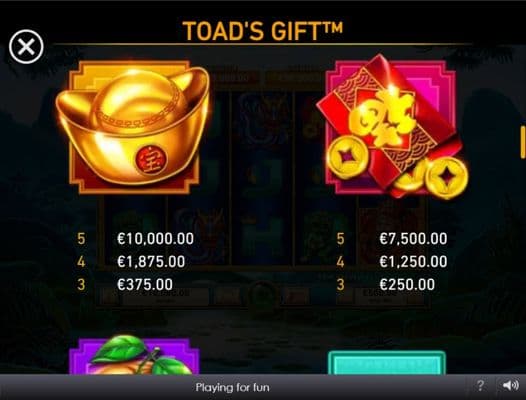
Task: Click the €10,000.00 payout for five ingots
Action: pyautogui.click(x=156, y=239)
